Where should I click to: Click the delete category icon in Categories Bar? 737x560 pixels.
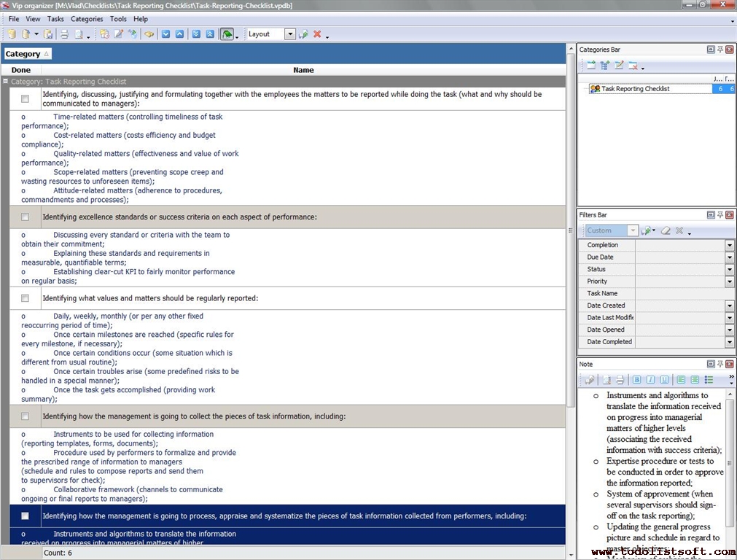pyautogui.click(x=633, y=66)
